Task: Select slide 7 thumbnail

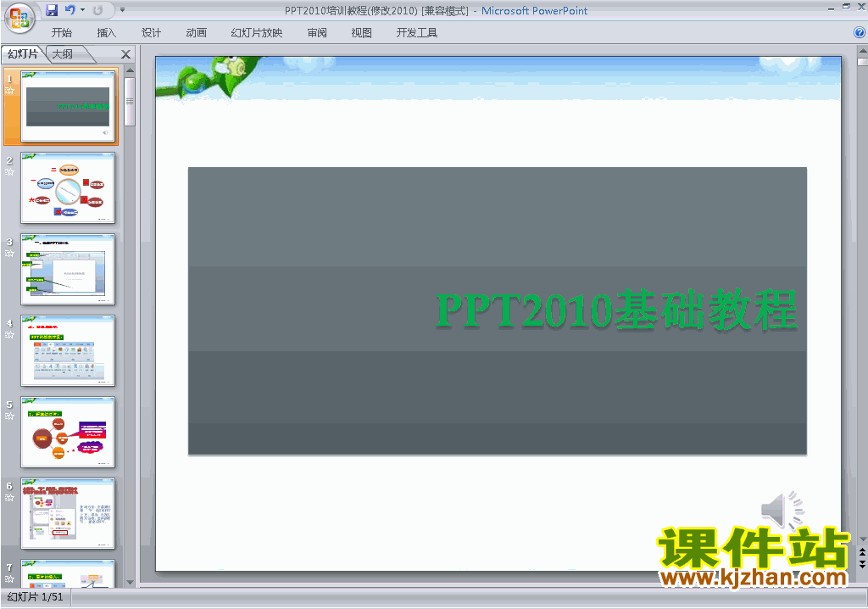Action: pyautogui.click(x=68, y=573)
